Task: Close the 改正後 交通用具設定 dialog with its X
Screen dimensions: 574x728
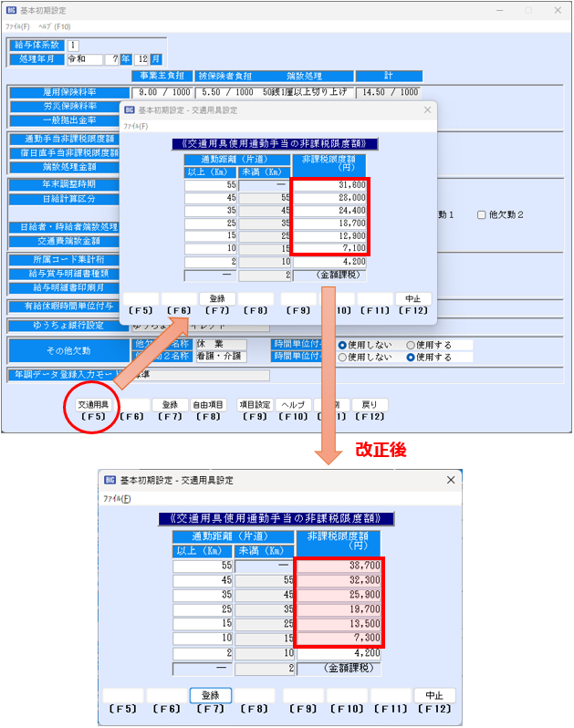Action: 450,480
